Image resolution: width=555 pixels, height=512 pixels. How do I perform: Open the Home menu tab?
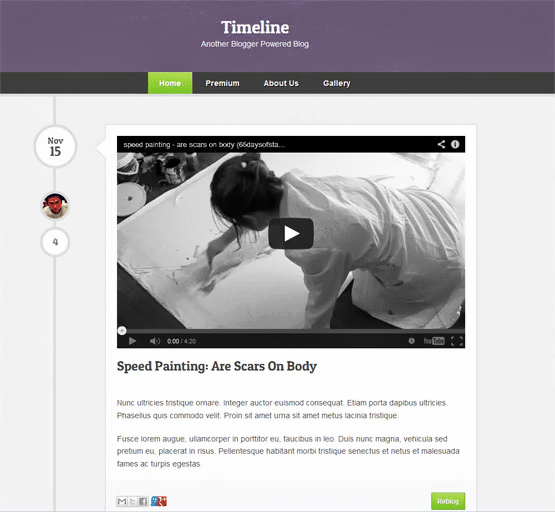(x=170, y=83)
